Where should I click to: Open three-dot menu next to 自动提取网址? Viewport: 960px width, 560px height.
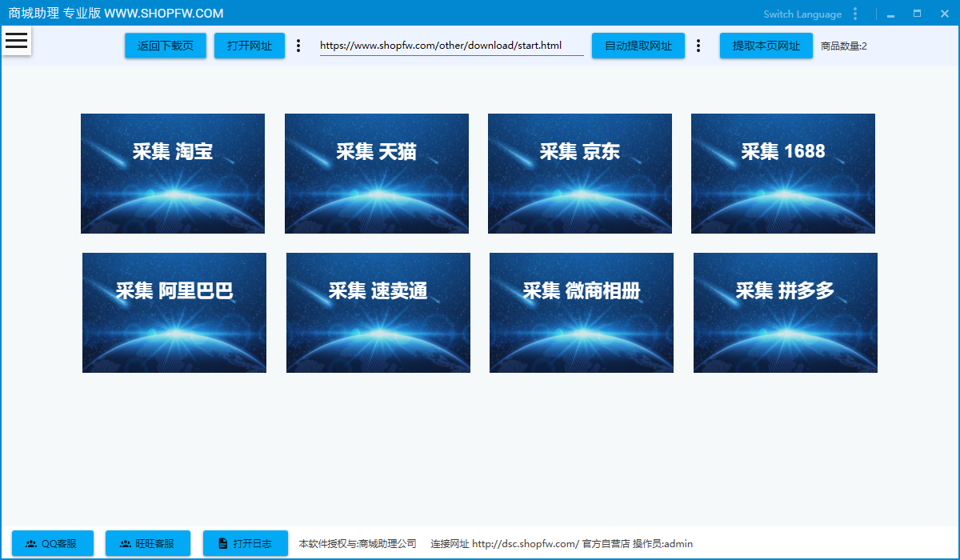[x=698, y=46]
